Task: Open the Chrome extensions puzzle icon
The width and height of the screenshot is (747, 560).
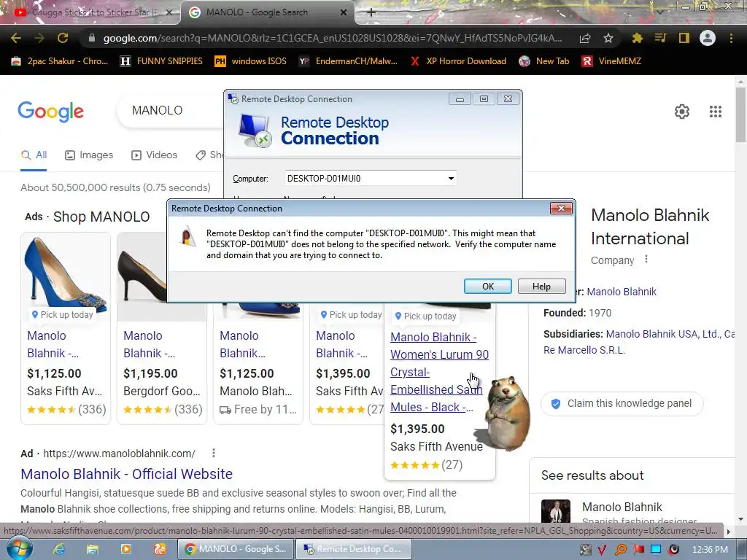Action: (637, 38)
